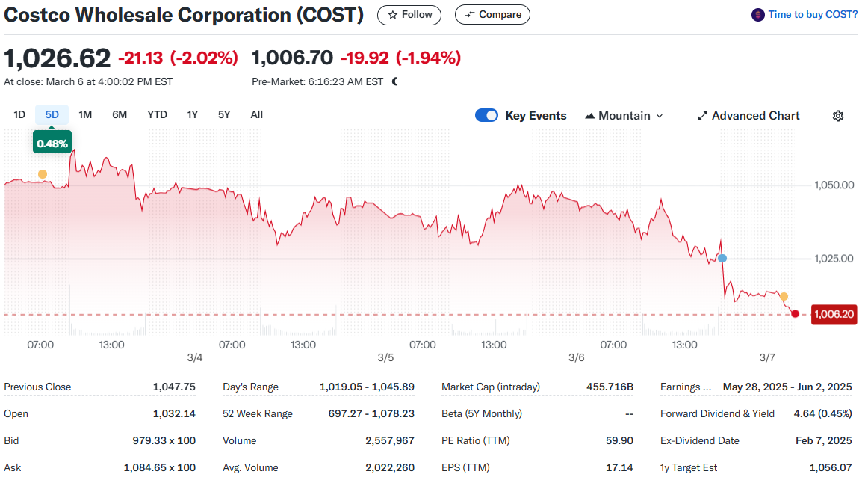Click the Beta (5Y Monthly) label
Viewport: 868px width, 480px height.
(482, 414)
